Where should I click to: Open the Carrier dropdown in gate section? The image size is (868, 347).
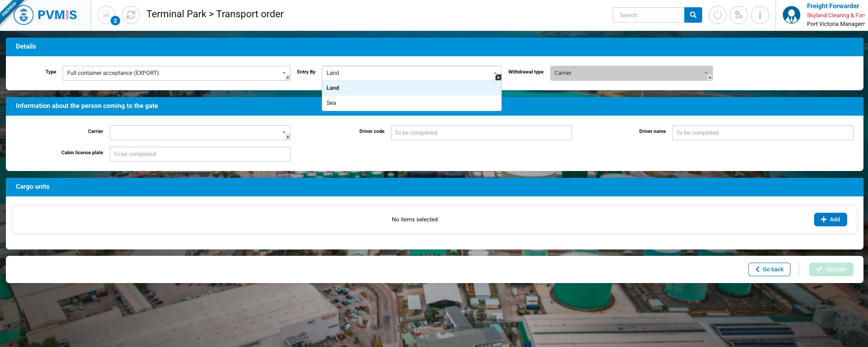click(199, 133)
